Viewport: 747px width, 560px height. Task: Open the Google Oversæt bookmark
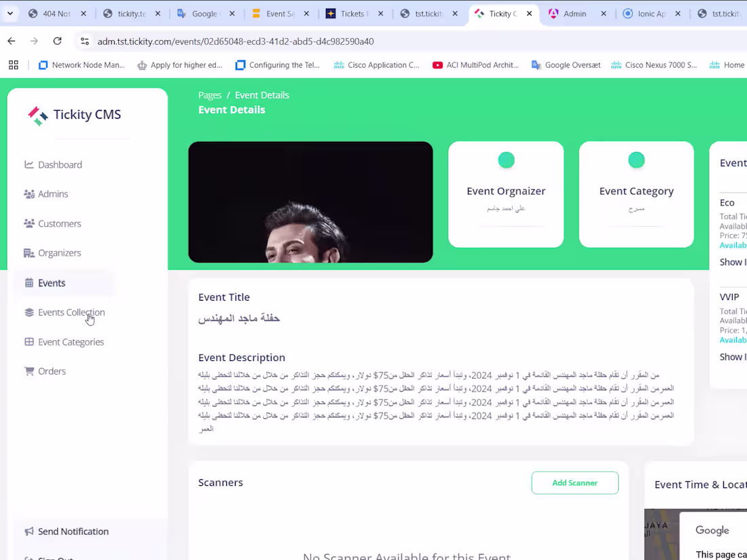(x=566, y=64)
